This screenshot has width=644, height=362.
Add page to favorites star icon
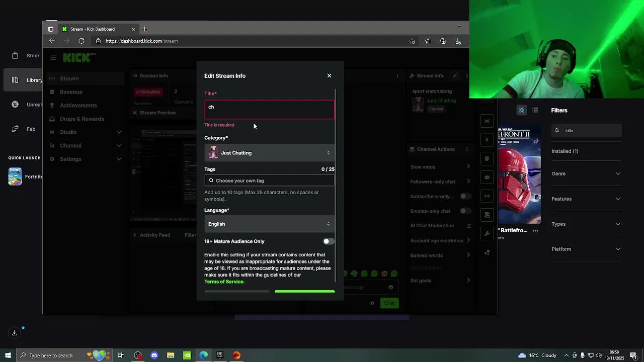coord(412,41)
